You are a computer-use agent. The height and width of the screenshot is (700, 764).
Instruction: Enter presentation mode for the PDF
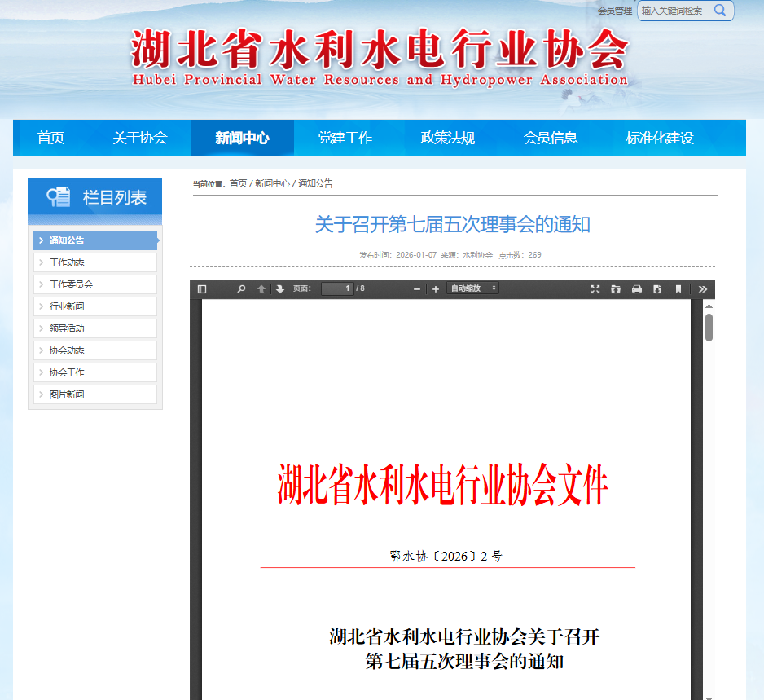tap(595, 288)
